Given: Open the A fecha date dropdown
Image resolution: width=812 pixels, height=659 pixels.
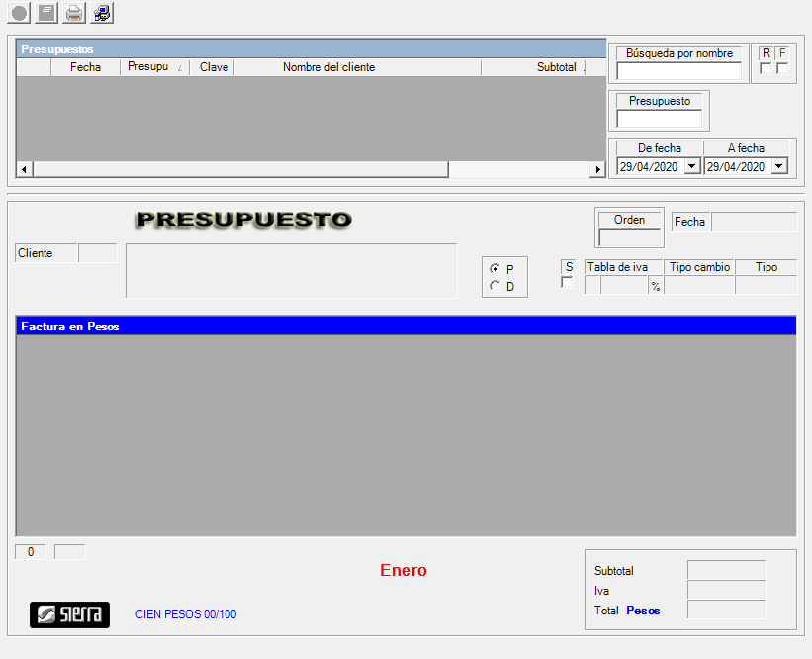Looking at the screenshot, I should point(778,167).
